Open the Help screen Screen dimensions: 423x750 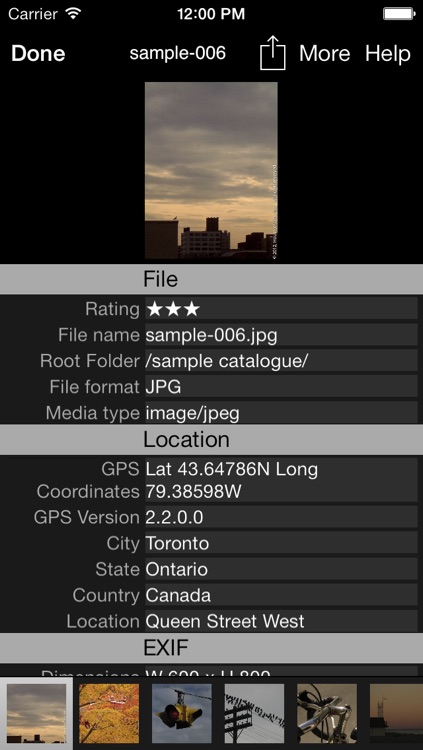pyautogui.click(x=388, y=54)
